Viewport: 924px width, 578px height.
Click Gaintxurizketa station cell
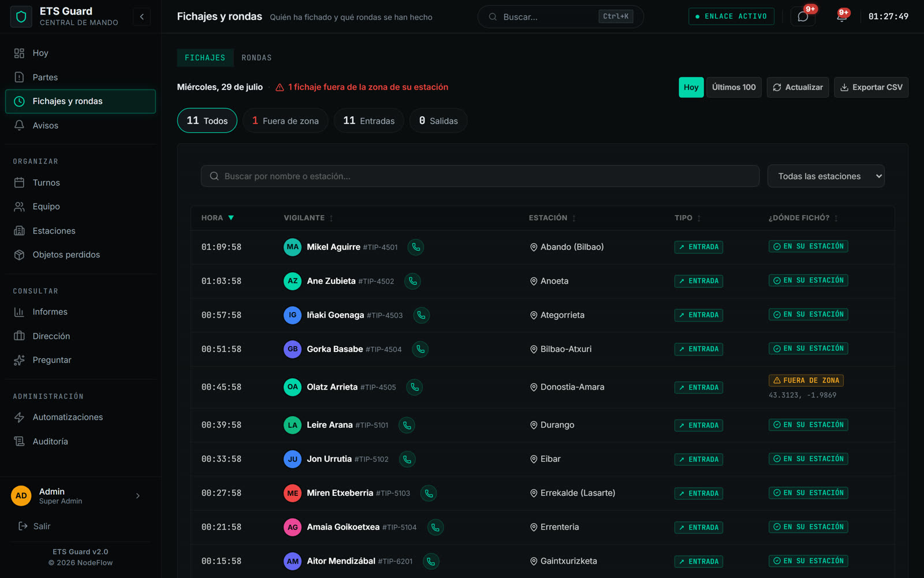[564, 561]
